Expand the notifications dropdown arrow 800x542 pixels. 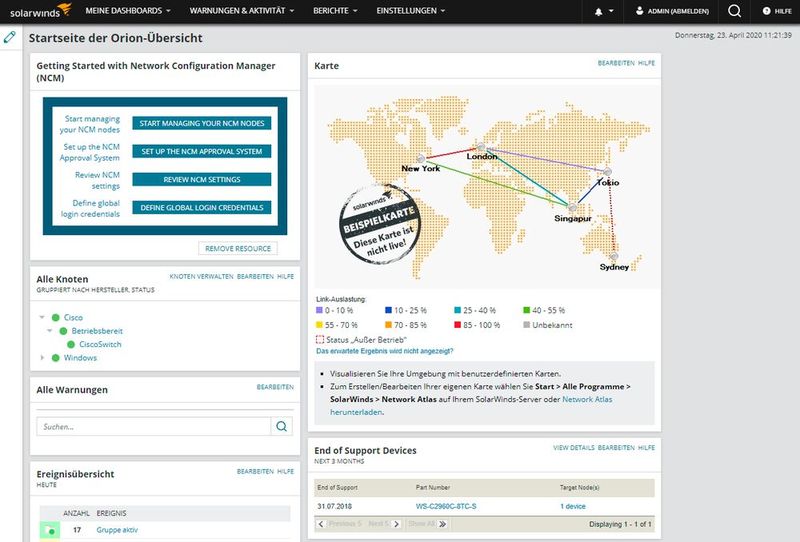[611, 11]
